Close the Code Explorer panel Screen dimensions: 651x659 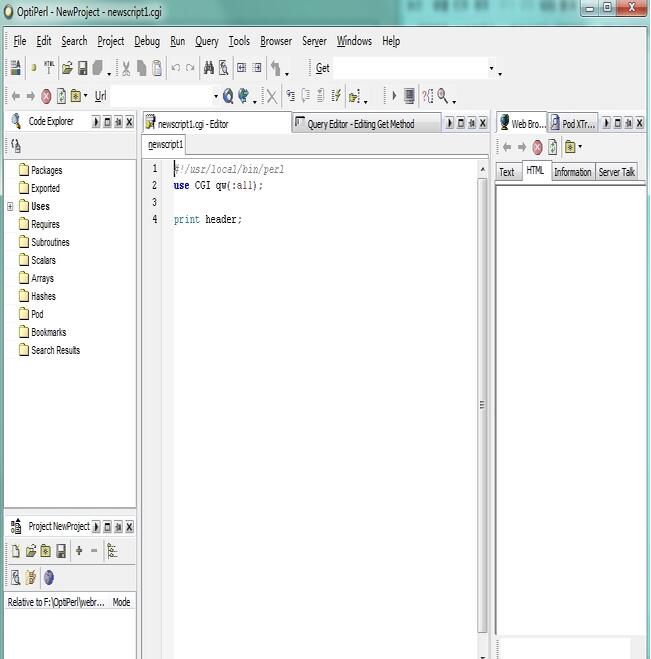pyautogui.click(x=129, y=122)
